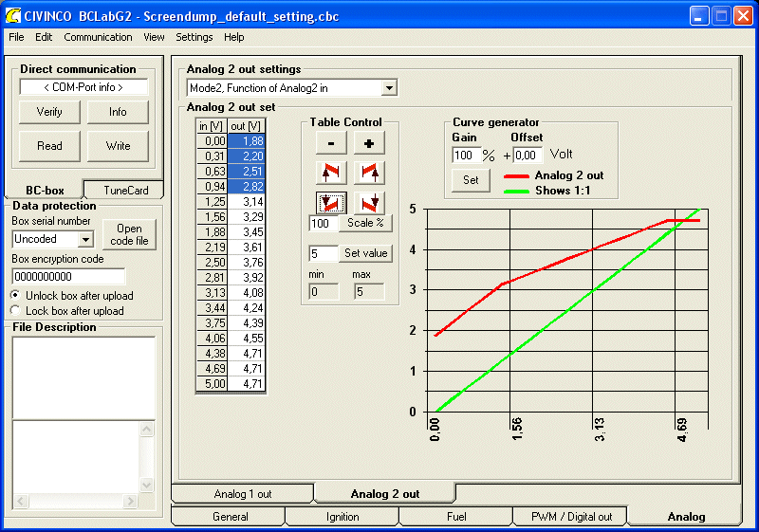Open the Edit menu
Screen dimensions: 759x532
point(44,37)
